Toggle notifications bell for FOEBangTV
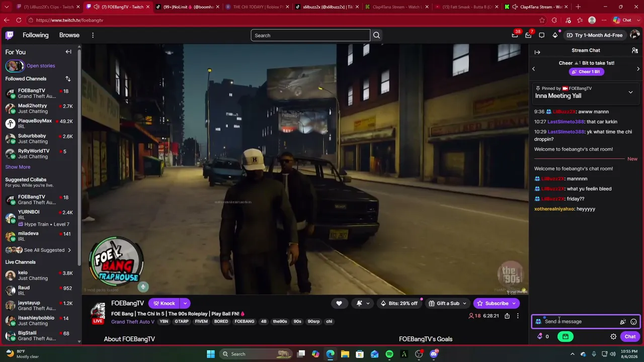This screenshot has height=362, width=644. pos(359,303)
